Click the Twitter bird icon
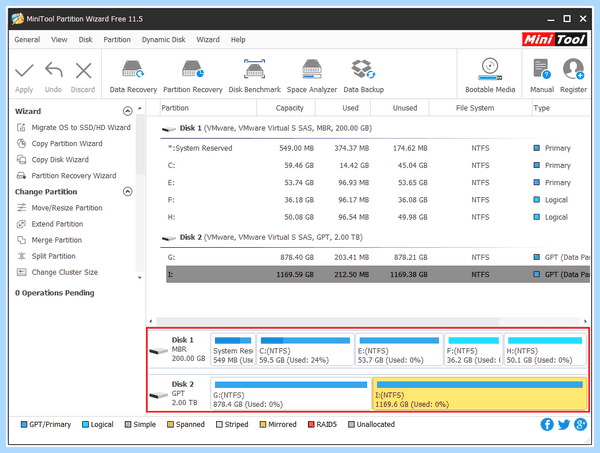This screenshot has width=600, height=453. pyautogui.click(x=564, y=424)
